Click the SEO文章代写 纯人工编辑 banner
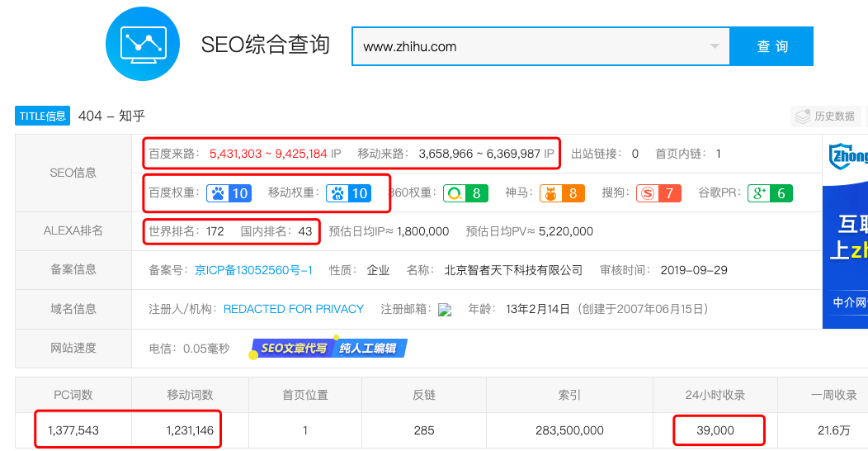868x451 pixels. (x=328, y=349)
